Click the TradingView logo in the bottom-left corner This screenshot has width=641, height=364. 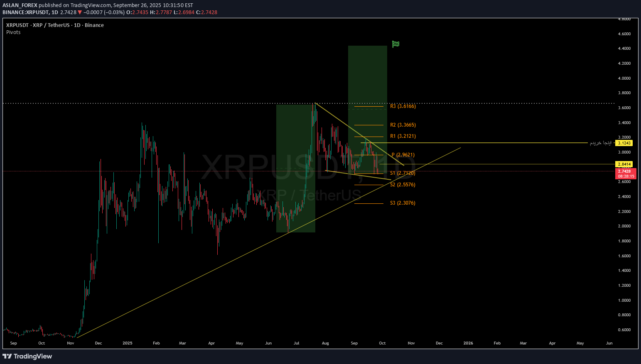tap(27, 356)
